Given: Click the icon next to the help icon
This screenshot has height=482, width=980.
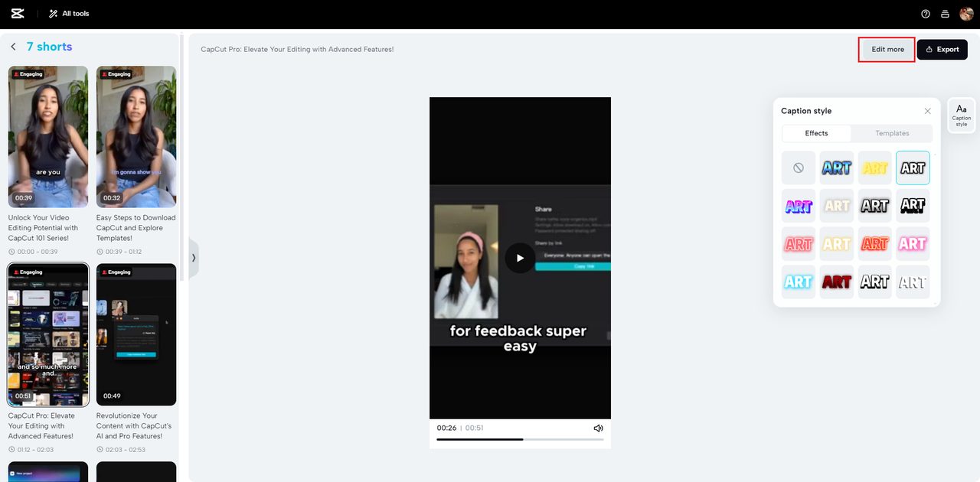Looking at the screenshot, I should [946, 14].
